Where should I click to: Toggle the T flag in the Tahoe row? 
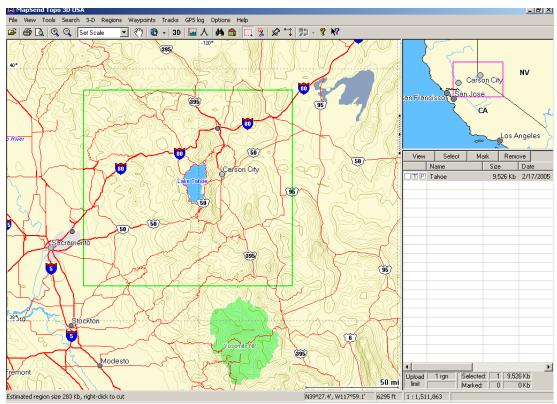point(415,177)
